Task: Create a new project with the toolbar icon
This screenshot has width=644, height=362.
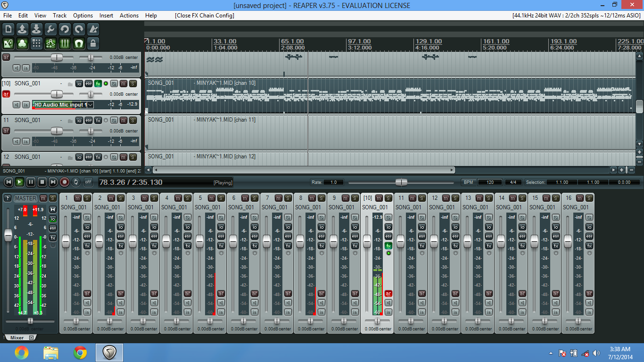Action: (x=8, y=29)
